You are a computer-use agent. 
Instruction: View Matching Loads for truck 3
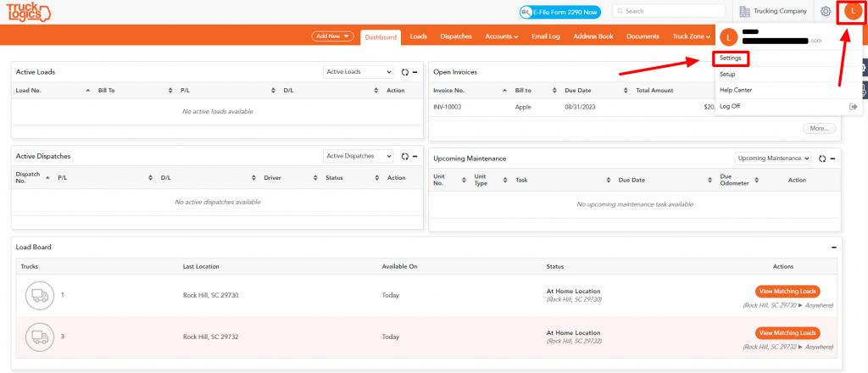pos(787,332)
